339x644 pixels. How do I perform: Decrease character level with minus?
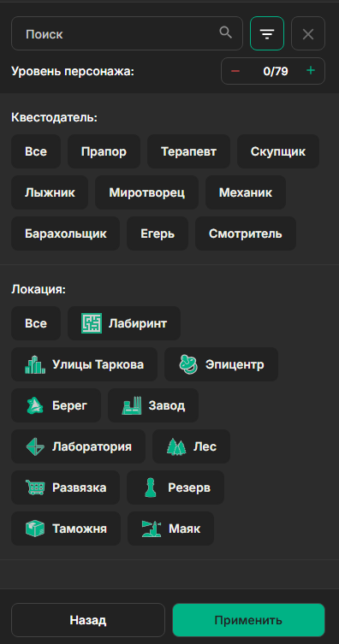click(x=235, y=71)
